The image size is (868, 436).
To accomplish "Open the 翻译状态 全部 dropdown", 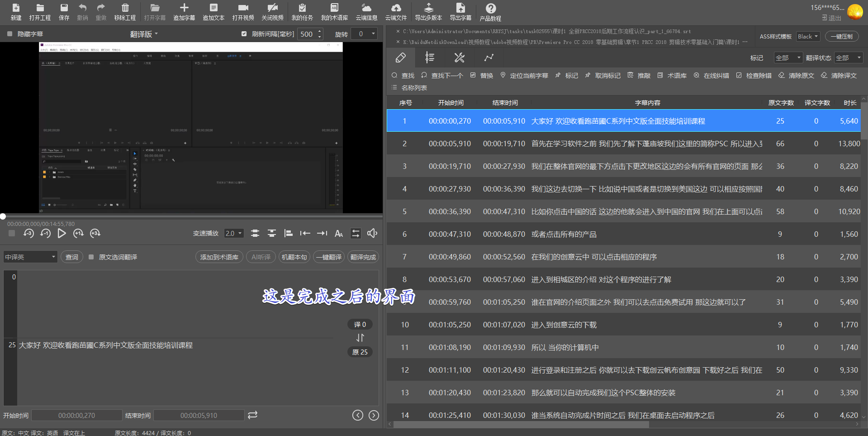I will pyautogui.click(x=849, y=58).
